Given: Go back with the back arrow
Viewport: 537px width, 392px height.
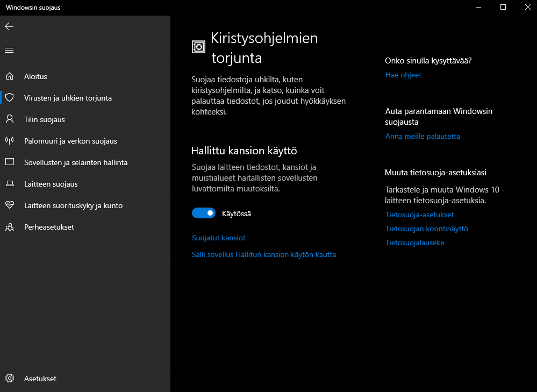Looking at the screenshot, I should coord(9,26).
